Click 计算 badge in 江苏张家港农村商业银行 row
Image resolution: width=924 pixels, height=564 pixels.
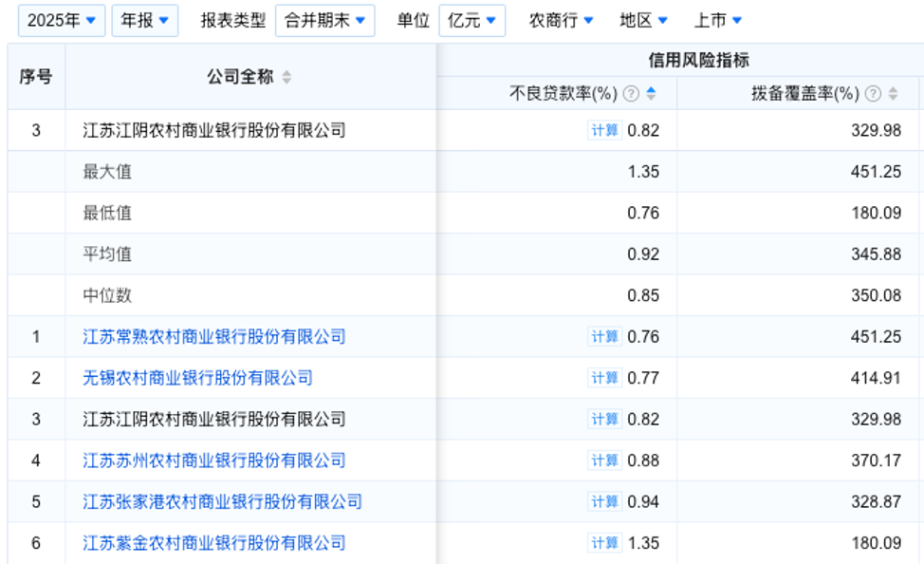click(x=604, y=502)
